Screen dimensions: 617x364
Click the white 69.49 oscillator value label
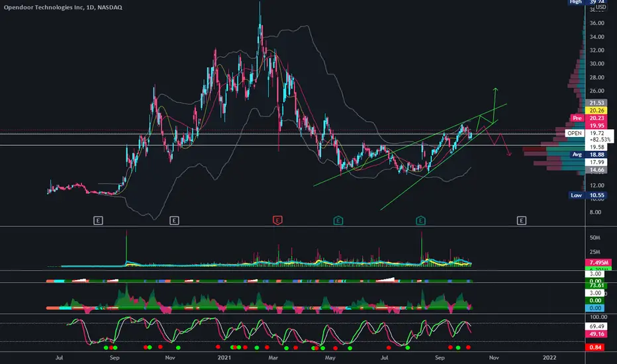(596, 326)
